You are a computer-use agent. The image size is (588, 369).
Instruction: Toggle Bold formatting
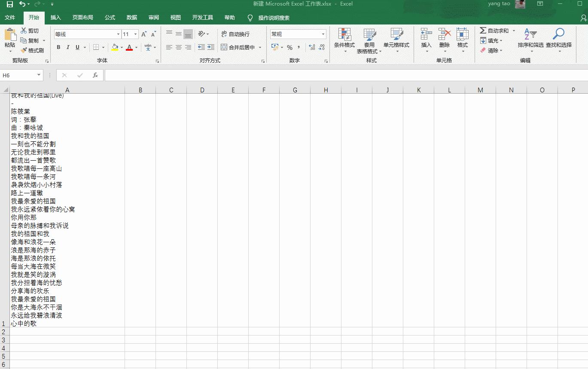(x=58, y=47)
